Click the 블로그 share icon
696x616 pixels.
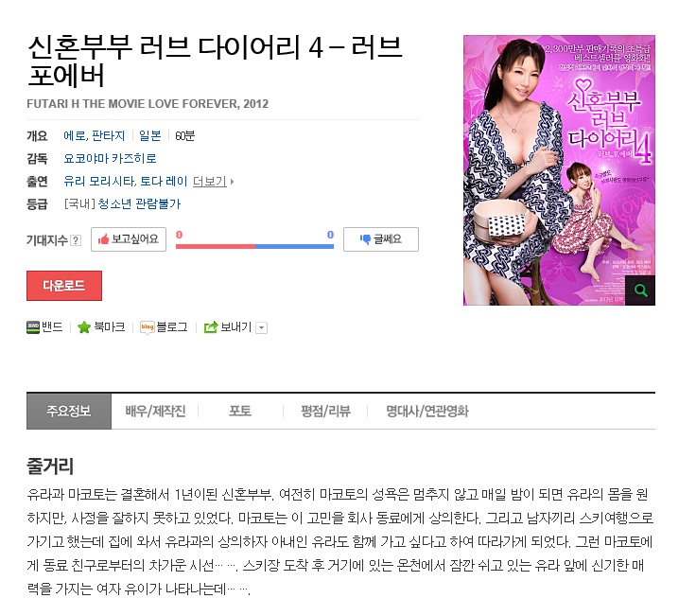(x=147, y=327)
